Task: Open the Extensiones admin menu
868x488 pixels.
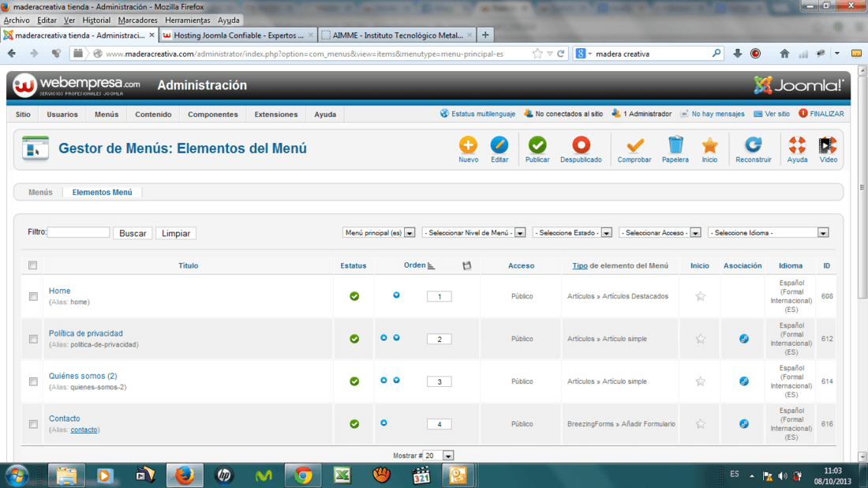Action: tap(275, 114)
